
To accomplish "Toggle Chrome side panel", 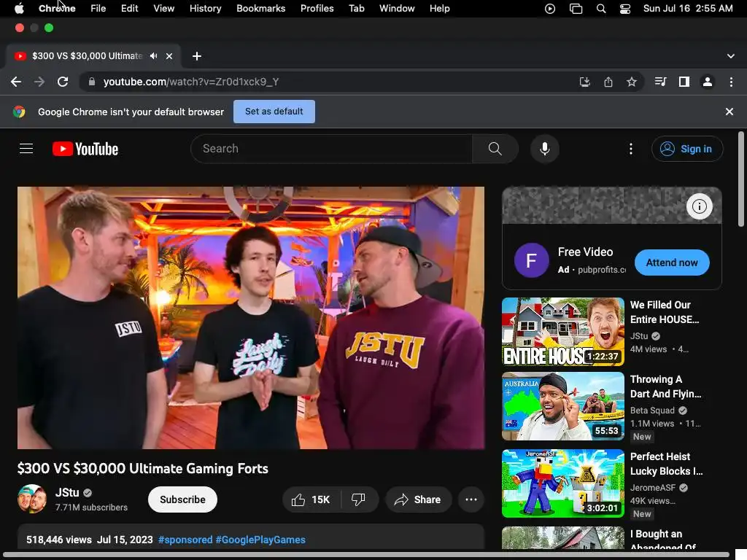I will tap(684, 82).
